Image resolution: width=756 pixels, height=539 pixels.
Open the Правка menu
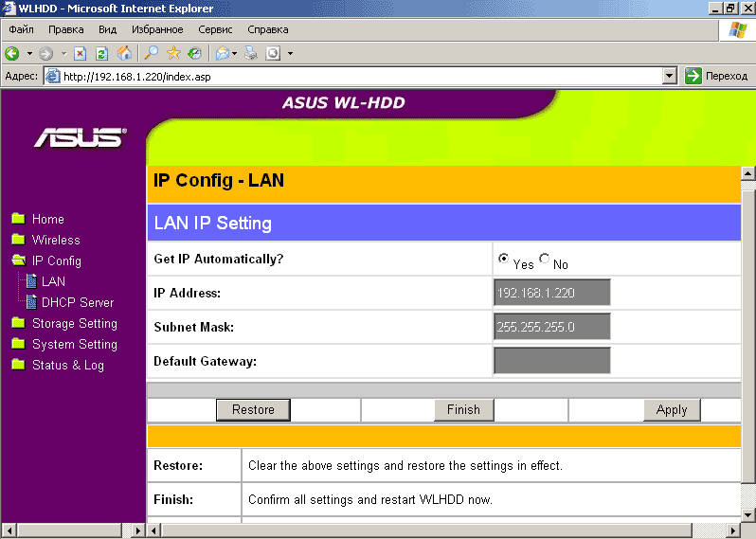[x=66, y=29]
